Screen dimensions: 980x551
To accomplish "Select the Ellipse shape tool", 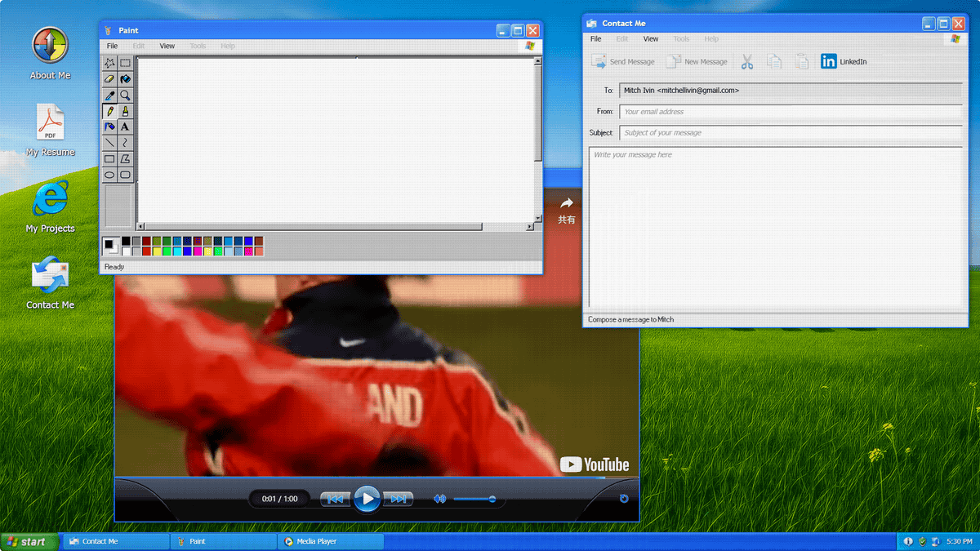I will tap(109, 175).
